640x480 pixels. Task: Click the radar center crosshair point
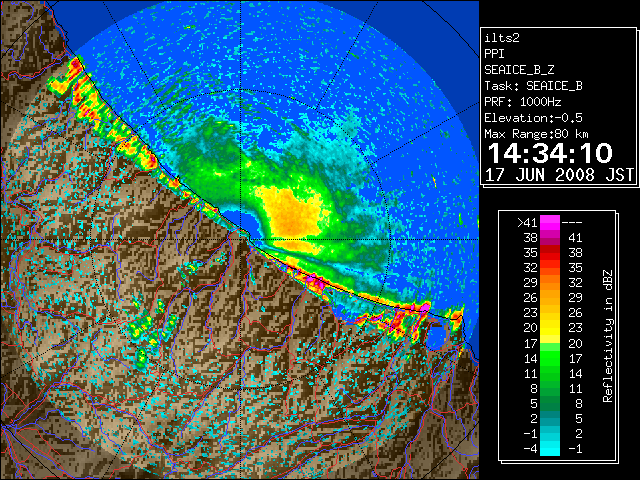241,240
